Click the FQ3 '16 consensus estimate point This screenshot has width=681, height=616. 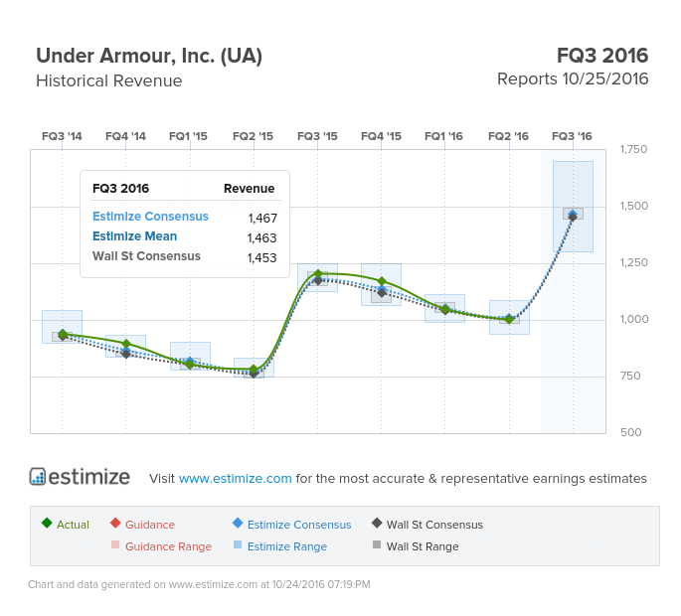[x=573, y=215]
